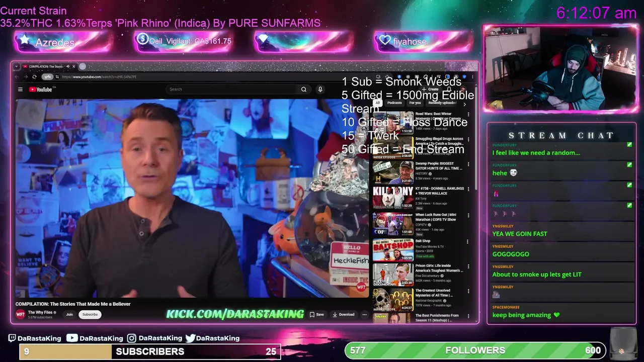This screenshot has width=644, height=362.
Task: Show more filter chips with right chevron
Action: pyautogui.click(x=464, y=104)
